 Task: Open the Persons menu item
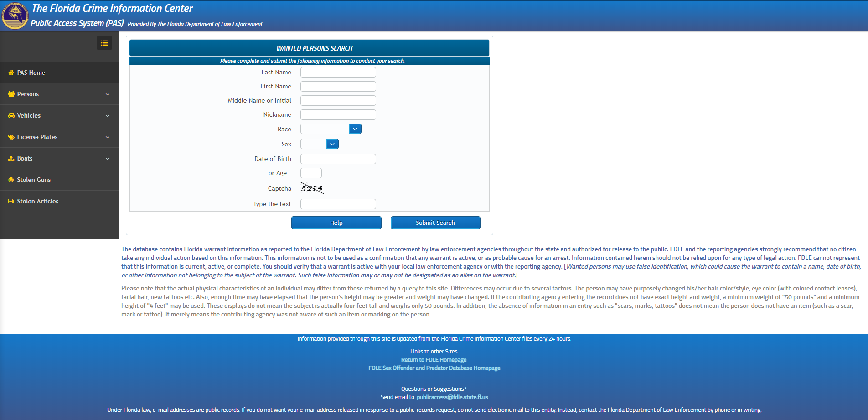(x=59, y=94)
